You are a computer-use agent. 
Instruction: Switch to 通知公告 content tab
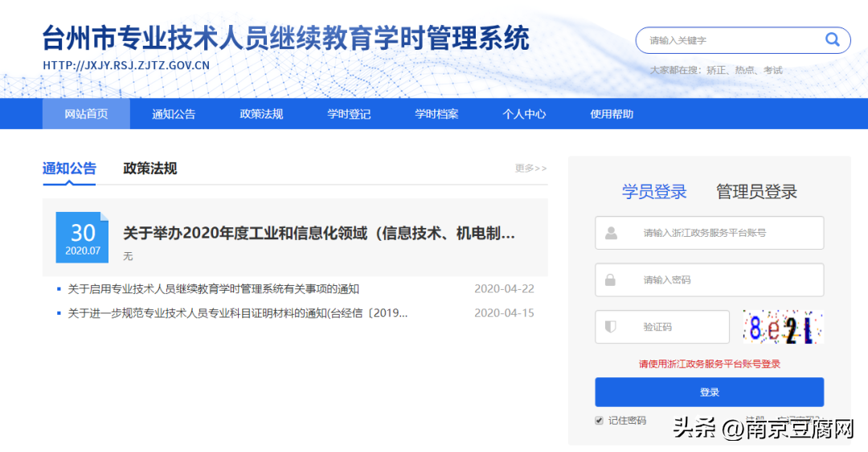(69, 168)
